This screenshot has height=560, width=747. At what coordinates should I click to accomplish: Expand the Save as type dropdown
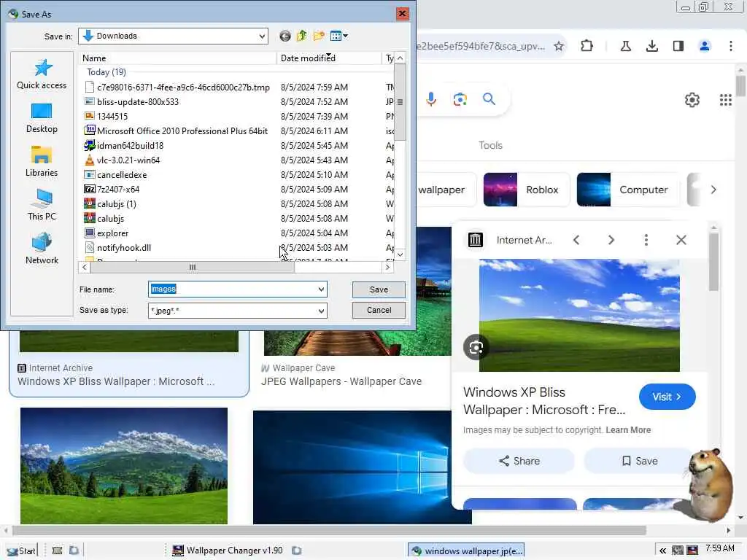(321, 311)
